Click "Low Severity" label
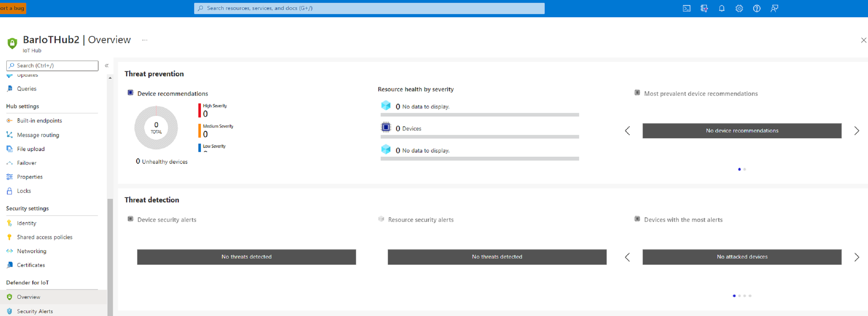The height and width of the screenshot is (316, 868). point(214,147)
